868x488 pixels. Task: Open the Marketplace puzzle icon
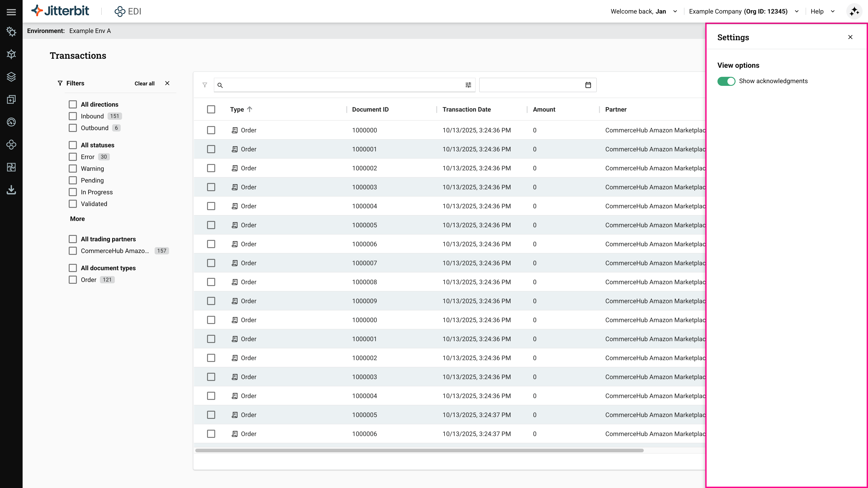pyautogui.click(x=11, y=167)
